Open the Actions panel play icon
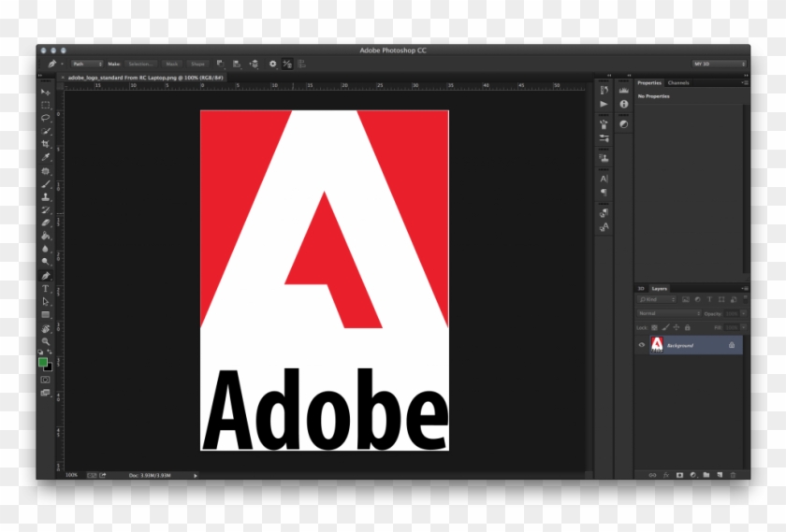The height and width of the screenshot is (532, 786). point(604,104)
